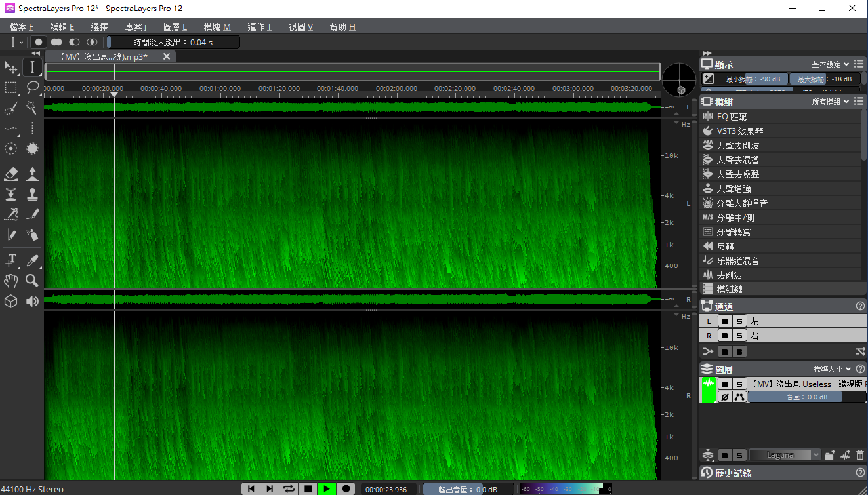Toggle phase invert (Ø) on the layer
The width and height of the screenshot is (868, 495).
pyautogui.click(x=724, y=397)
